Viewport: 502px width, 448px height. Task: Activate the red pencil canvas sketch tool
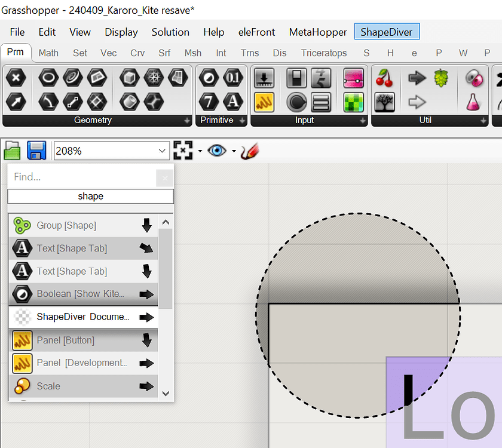[249, 151]
